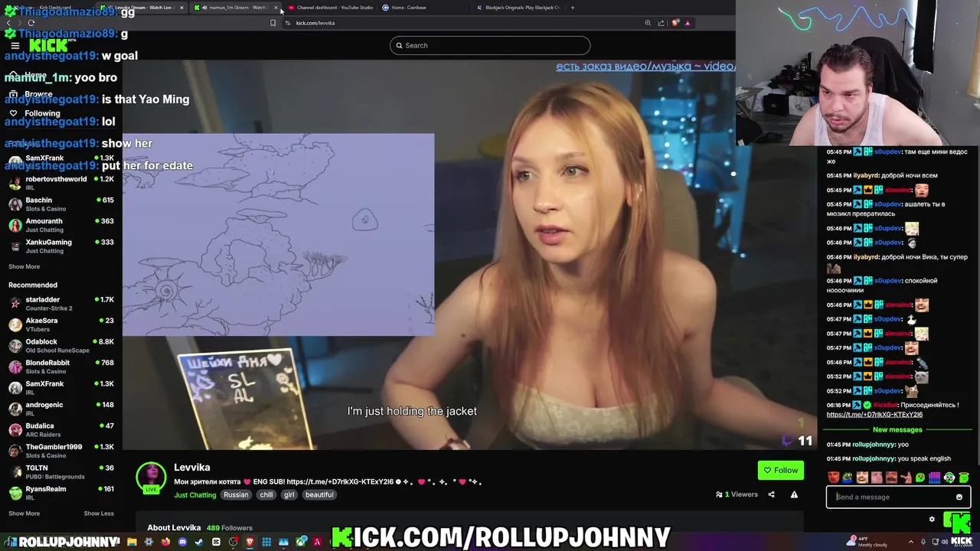Open the hamburger sidebar menu icon
The width and height of the screenshot is (980, 551).
tap(15, 46)
